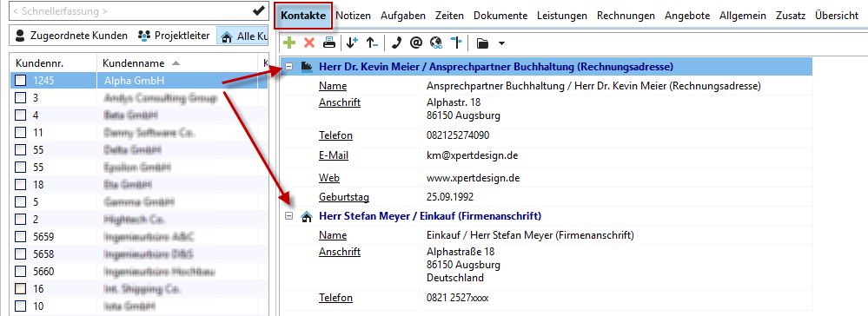Image resolution: width=868 pixels, height=316 pixels.
Task: Click the globe web link icon
Action: point(436,42)
